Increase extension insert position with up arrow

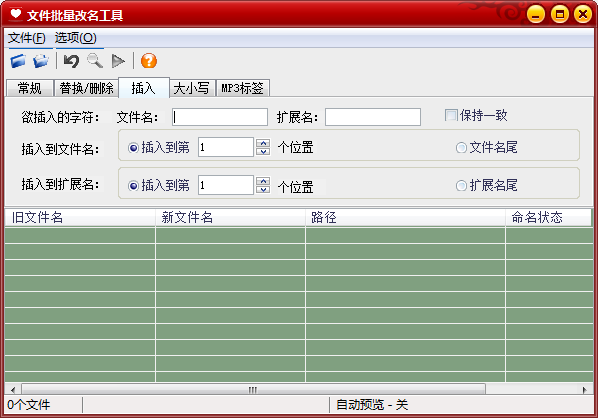tap(263, 181)
